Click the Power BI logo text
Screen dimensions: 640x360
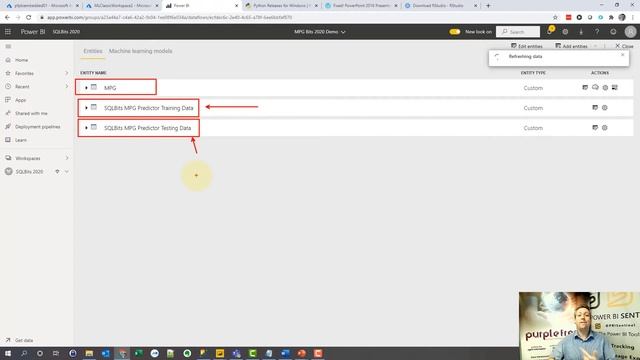point(33,32)
